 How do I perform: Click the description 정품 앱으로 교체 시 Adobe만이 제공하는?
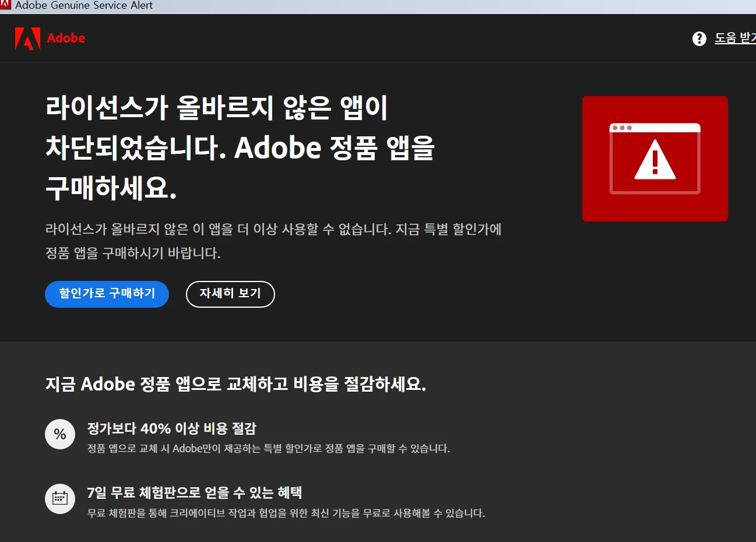268,449
